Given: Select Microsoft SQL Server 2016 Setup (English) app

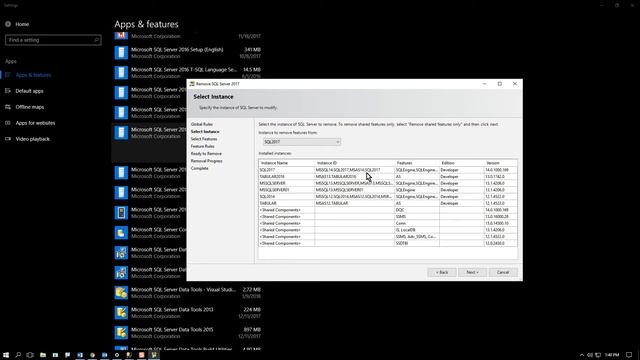Looking at the screenshot, I should pyautogui.click(x=187, y=53).
